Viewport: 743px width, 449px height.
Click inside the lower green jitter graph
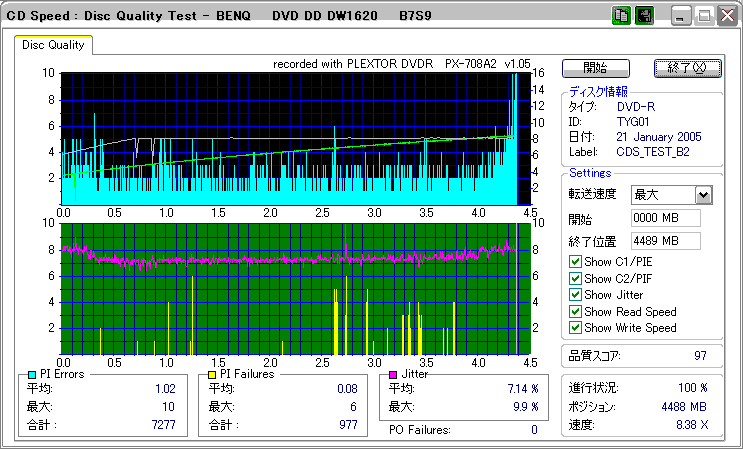(x=290, y=300)
